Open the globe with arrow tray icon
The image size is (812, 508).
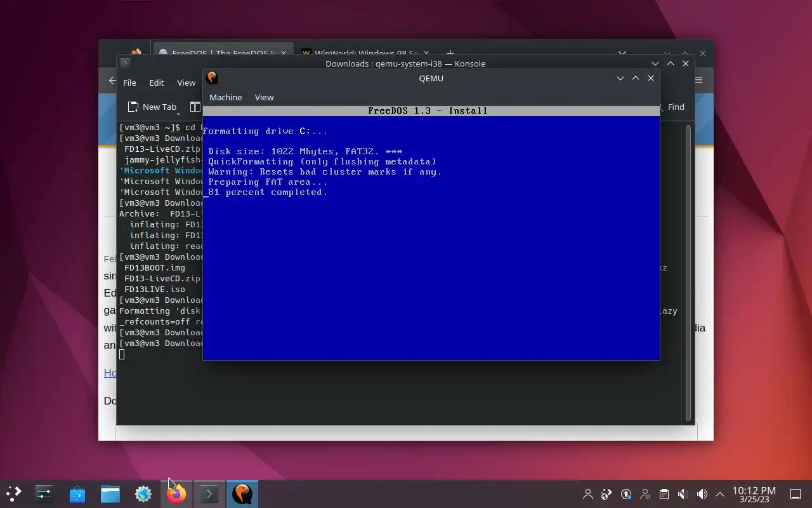607,494
